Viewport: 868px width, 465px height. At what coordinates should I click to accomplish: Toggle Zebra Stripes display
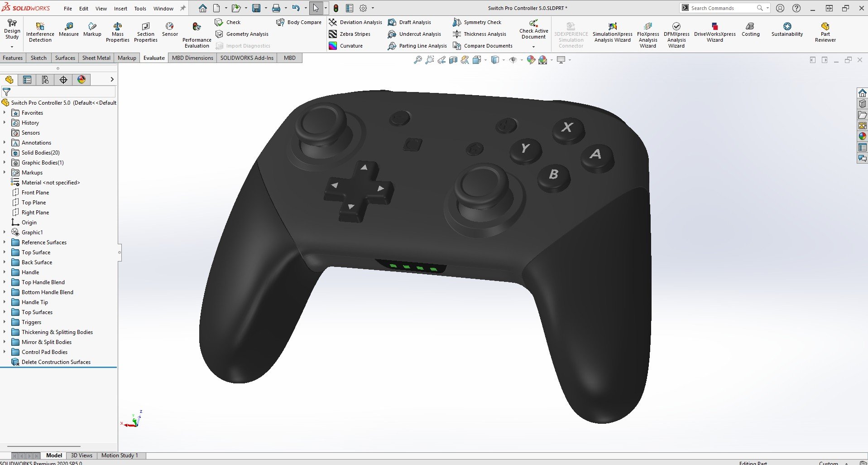[x=350, y=34]
